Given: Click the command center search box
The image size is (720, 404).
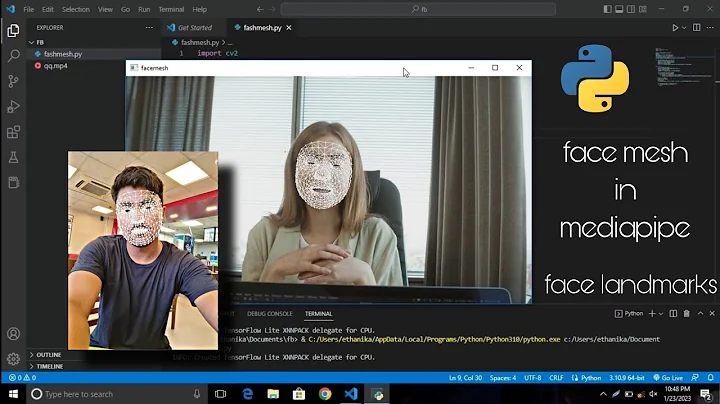Looking at the screenshot, I should click(418, 9).
